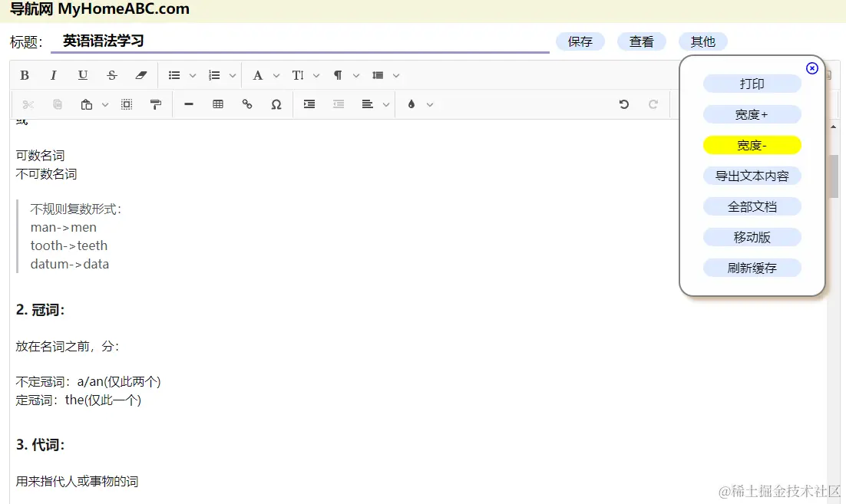The height and width of the screenshot is (504, 846).
Task: Apply italic formatting
Action: coord(54,74)
